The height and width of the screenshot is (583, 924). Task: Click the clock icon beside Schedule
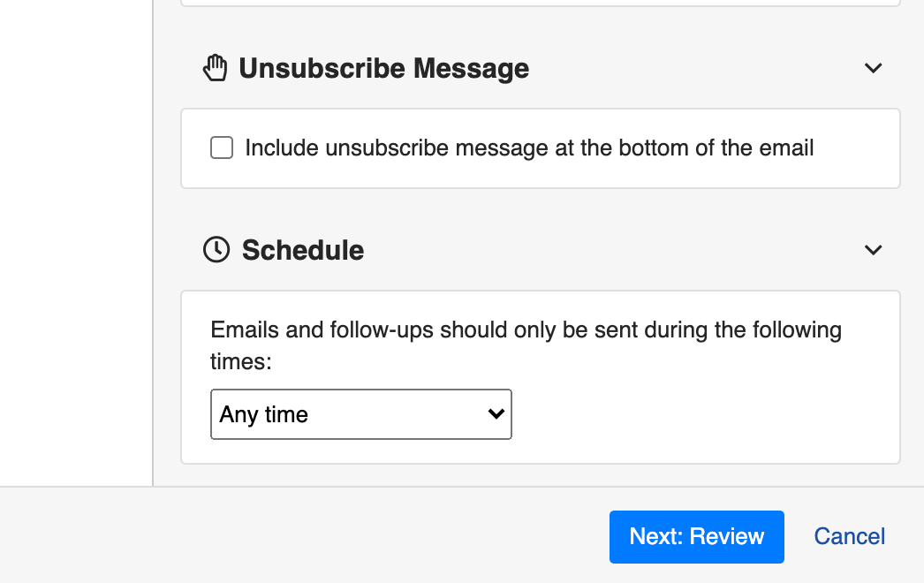216,249
